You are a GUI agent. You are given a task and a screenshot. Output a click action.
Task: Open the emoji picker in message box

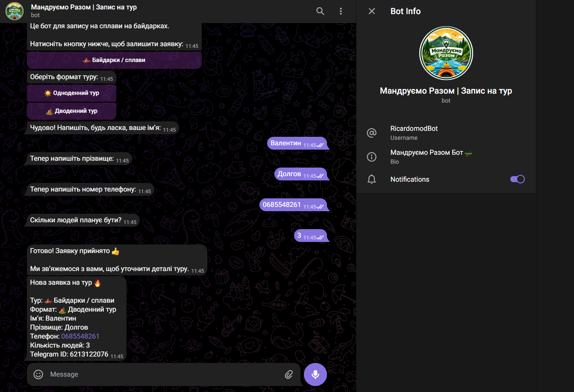click(x=38, y=374)
